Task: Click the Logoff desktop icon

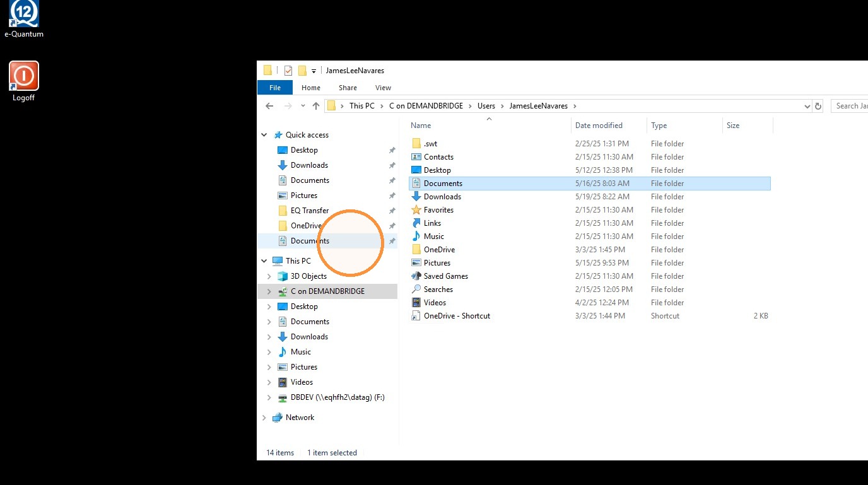Action: pyautogui.click(x=24, y=81)
